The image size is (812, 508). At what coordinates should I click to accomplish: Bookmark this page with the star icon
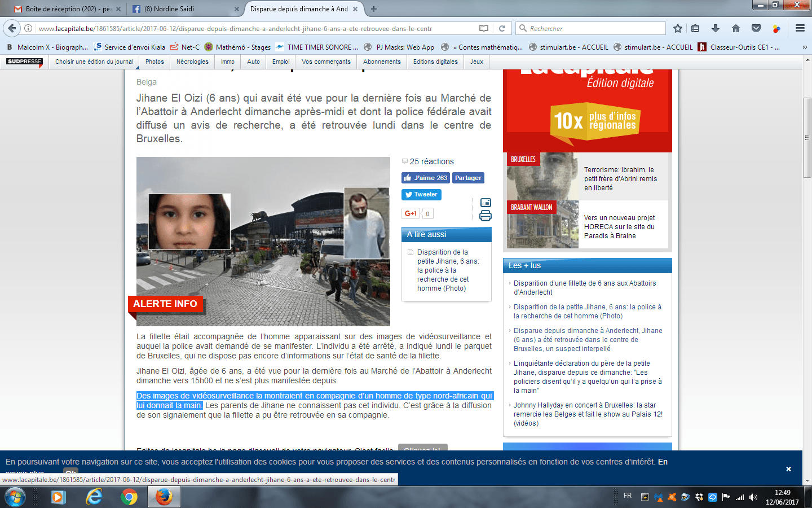tap(678, 28)
